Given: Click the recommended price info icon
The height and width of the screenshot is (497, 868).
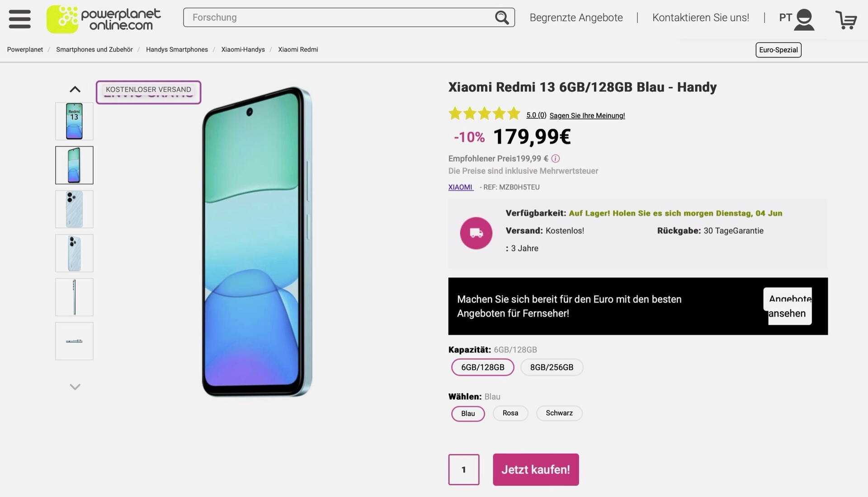Looking at the screenshot, I should [x=556, y=159].
